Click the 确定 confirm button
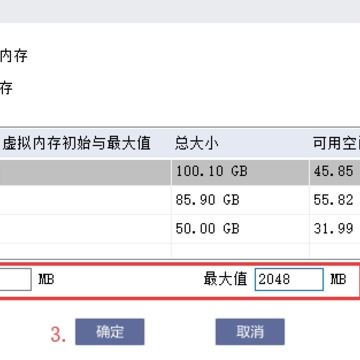The width and height of the screenshot is (360, 360). click(110, 332)
